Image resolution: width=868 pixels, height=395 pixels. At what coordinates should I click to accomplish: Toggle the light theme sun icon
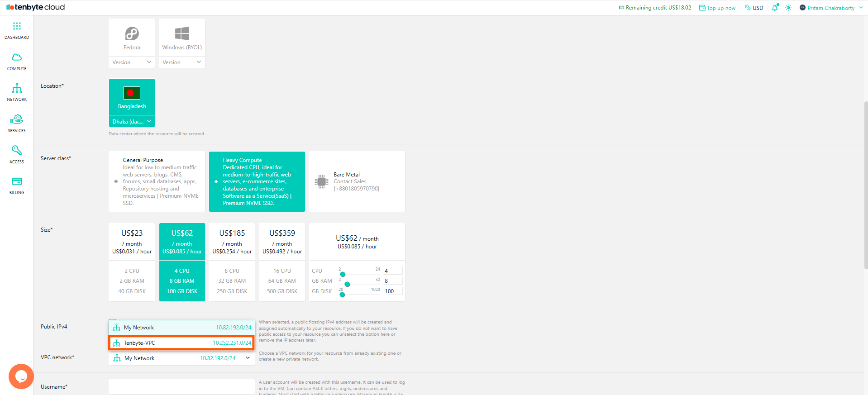tap(788, 8)
